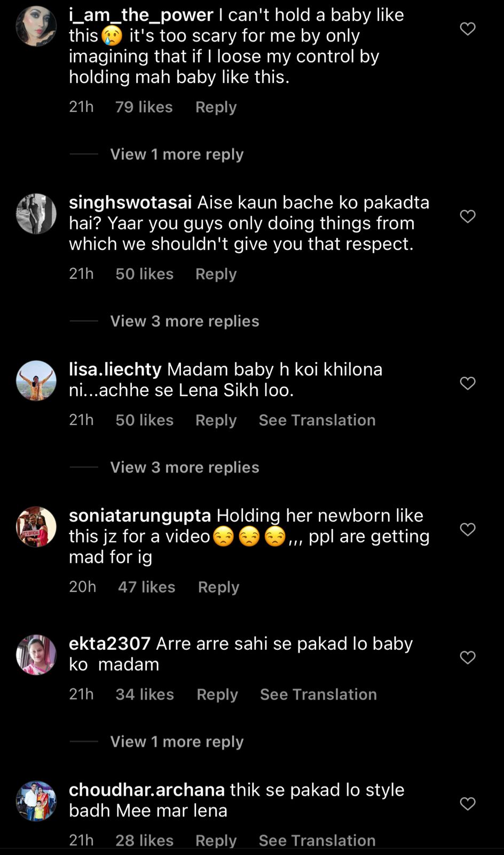This screenshot has height=855, width=504.
Task: Open the choudhar.archana username link
Action: tap(147, 790)
